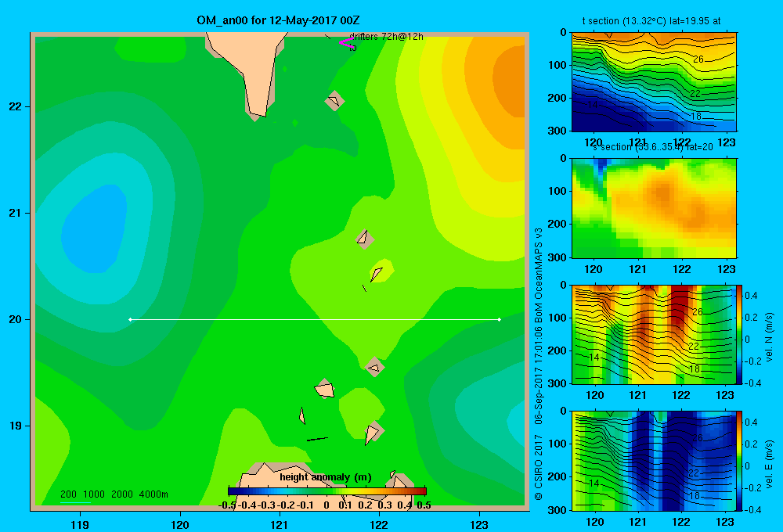The image size is (783, 532).
Task: Click 0.4 tick on vel. N color scale
Action: tap(751, 296)
